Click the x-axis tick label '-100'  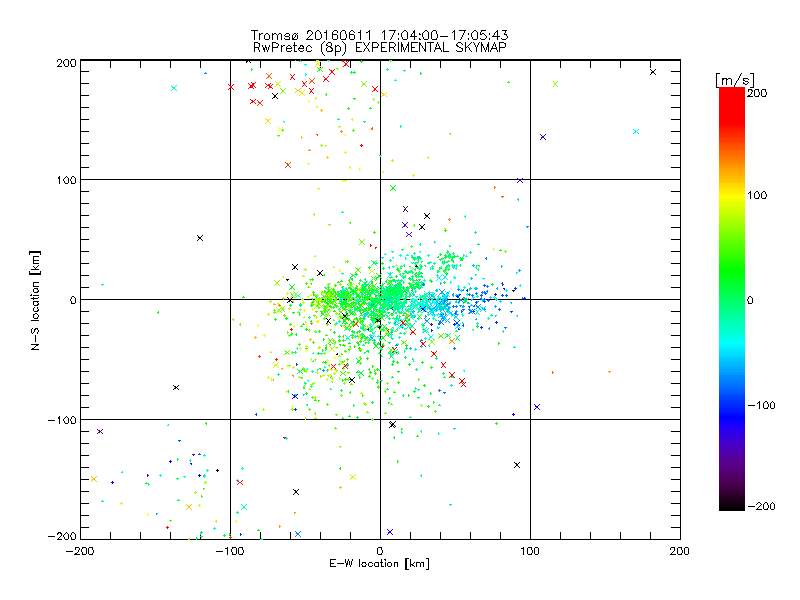[x=230, y=551]
